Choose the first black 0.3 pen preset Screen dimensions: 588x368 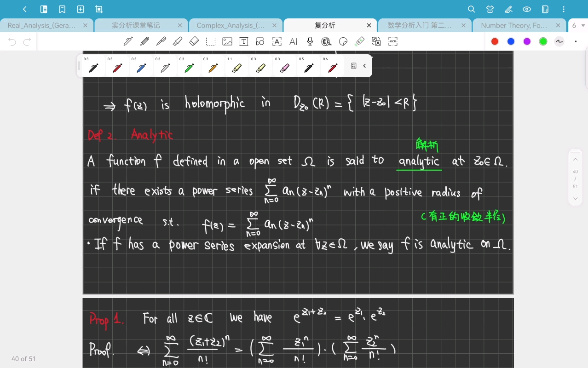[x=93, y=66]
